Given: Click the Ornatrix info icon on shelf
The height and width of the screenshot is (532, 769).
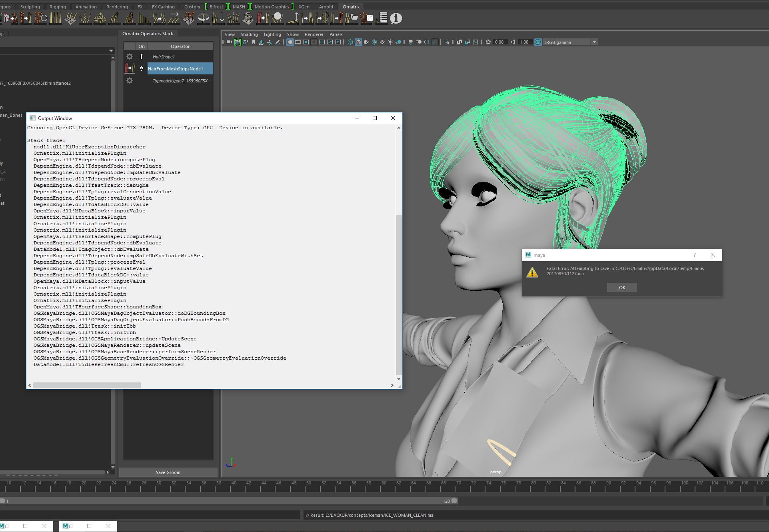Looking at the screenshot, I should click(x=396, y=18).
